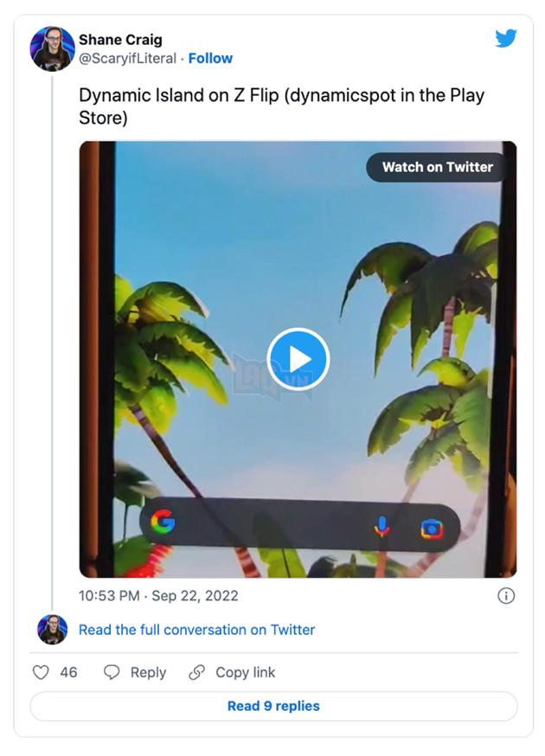Screen dimensions: 545x756
Task: Click the Read 9 replies button
Action: pos(273,706)
